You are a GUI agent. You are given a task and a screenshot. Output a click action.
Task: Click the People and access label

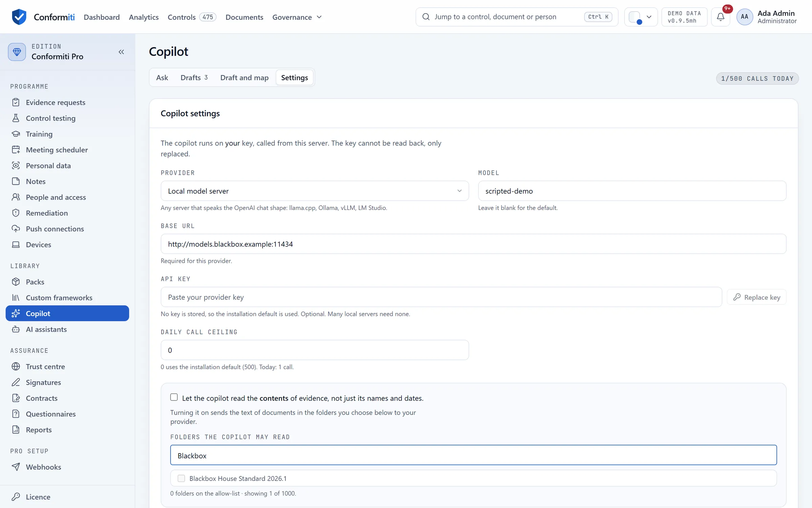tap(56, 197)
